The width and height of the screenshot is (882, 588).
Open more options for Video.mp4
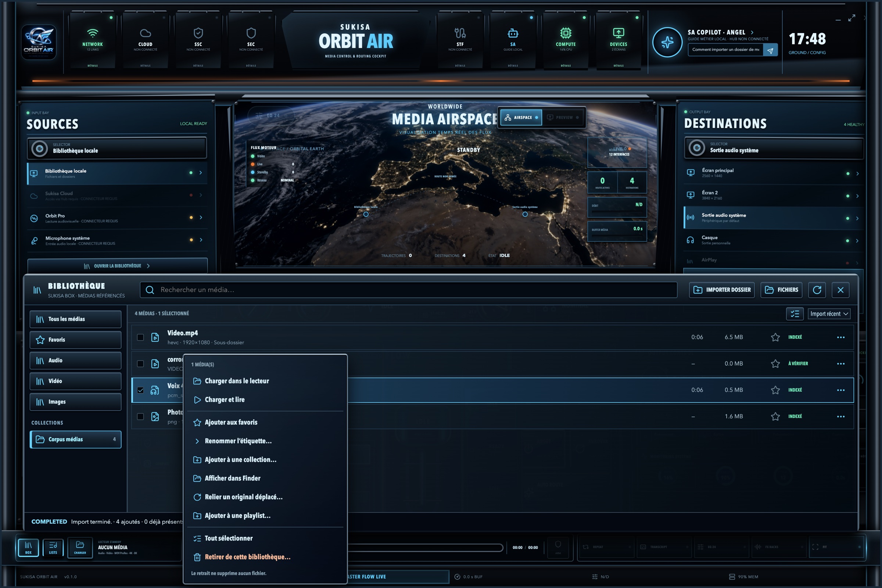[x=841, y=337]
